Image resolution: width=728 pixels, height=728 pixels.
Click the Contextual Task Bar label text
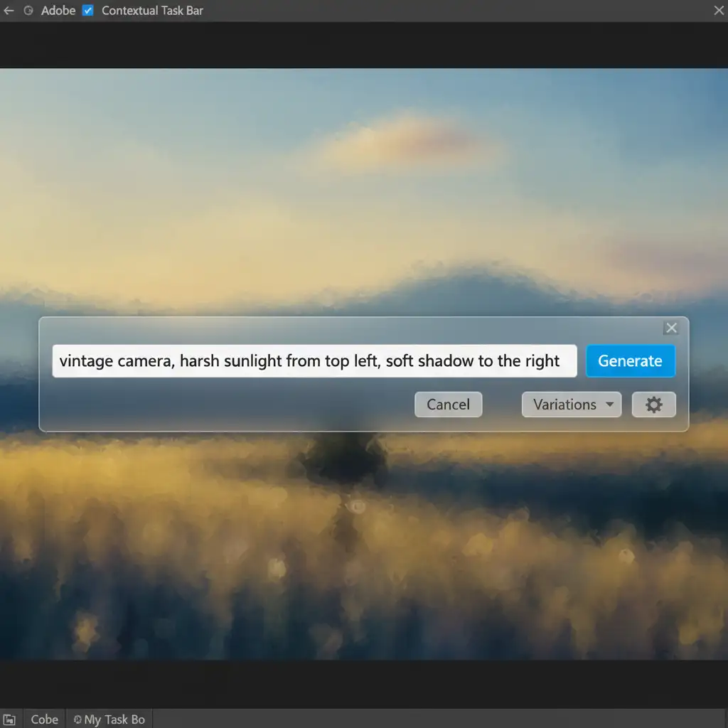click(152, 11)
